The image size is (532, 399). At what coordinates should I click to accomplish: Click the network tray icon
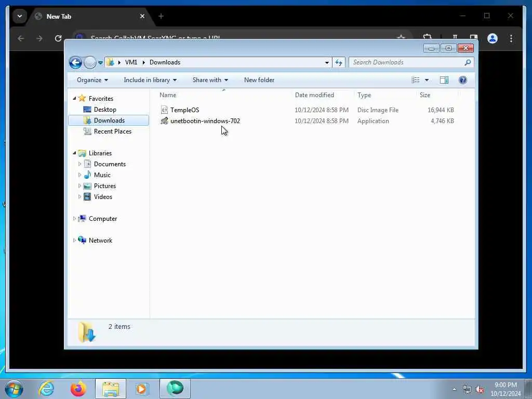pyautogui.click(x=467, y=390)
